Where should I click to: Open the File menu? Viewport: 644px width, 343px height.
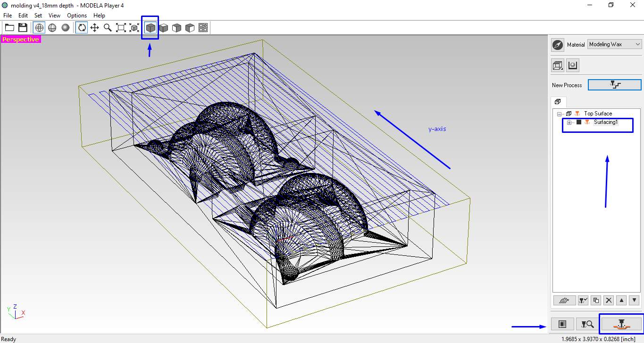[8, 16]
